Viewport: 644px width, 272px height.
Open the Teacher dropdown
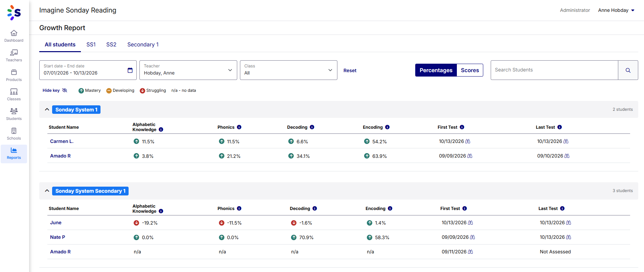188,70
